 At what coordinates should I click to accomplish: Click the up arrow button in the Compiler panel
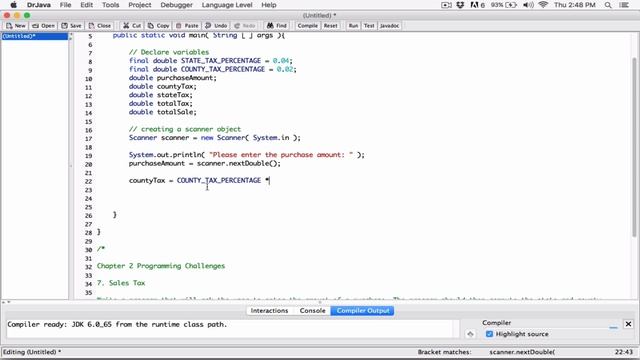[470, 334]
